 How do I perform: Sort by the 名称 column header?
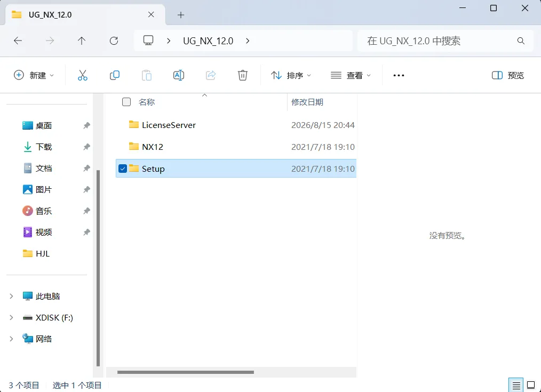[147, 102]
